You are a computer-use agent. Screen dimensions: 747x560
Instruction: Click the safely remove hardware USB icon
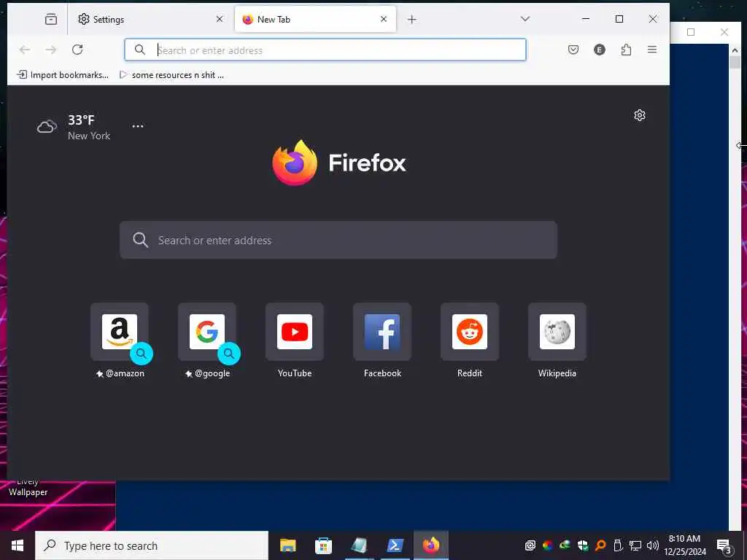[x=617, y=545]
